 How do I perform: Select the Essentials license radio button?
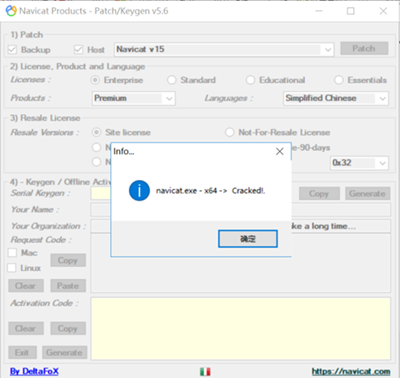pyautogui.click(x=339, y=80)
